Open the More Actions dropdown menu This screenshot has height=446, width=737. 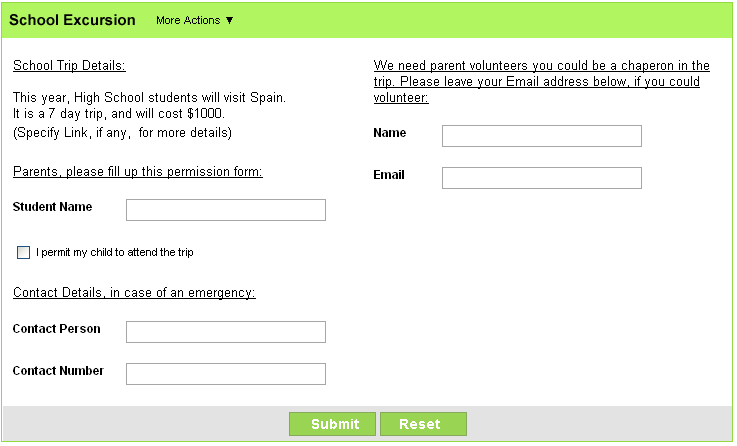point(194,20)
